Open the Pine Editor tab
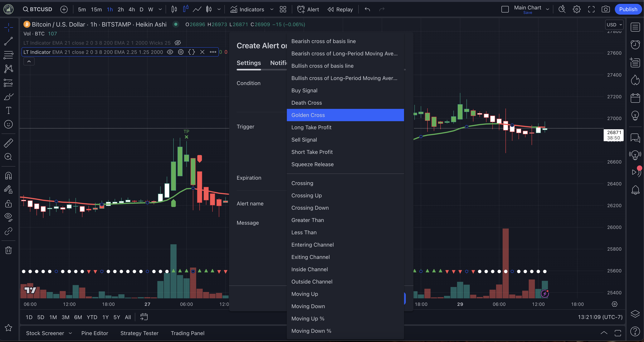Image resolution: width=644 pixels, height=342 pixels. (x=95, y=333)
